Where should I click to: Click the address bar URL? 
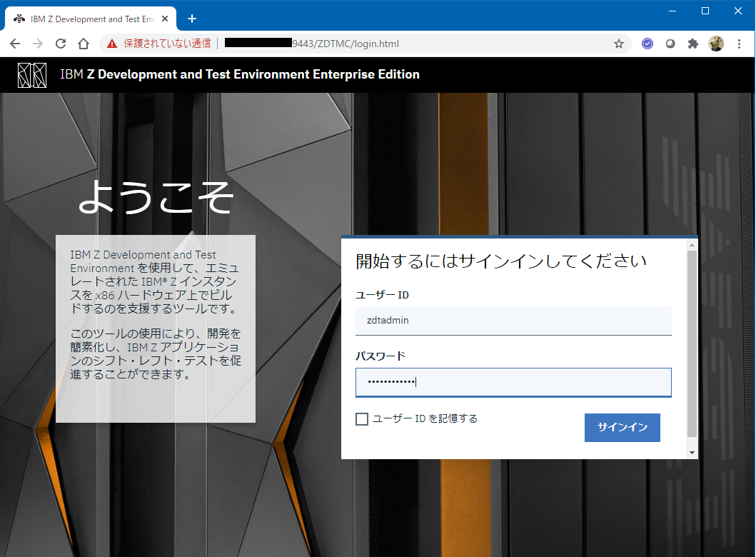coord(345,44)
